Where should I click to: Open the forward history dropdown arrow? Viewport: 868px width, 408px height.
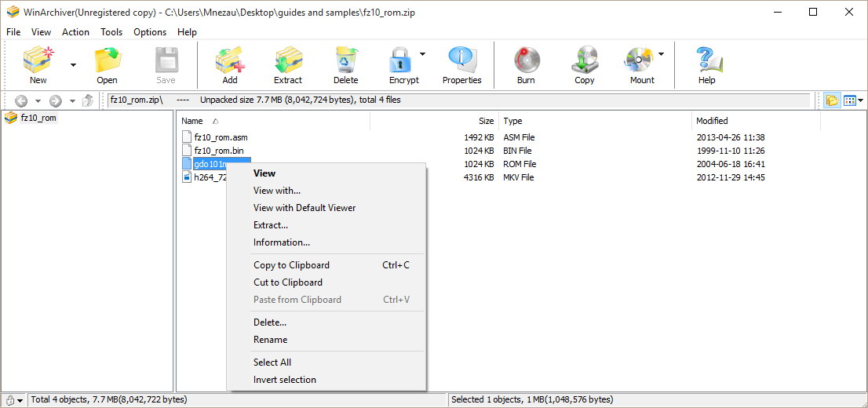coord(72,100)
